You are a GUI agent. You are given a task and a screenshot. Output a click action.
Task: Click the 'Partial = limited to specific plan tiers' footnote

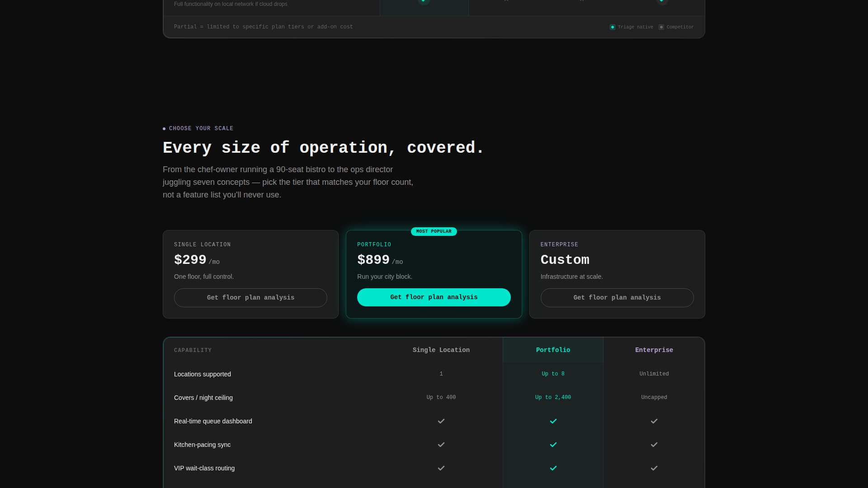264,27
